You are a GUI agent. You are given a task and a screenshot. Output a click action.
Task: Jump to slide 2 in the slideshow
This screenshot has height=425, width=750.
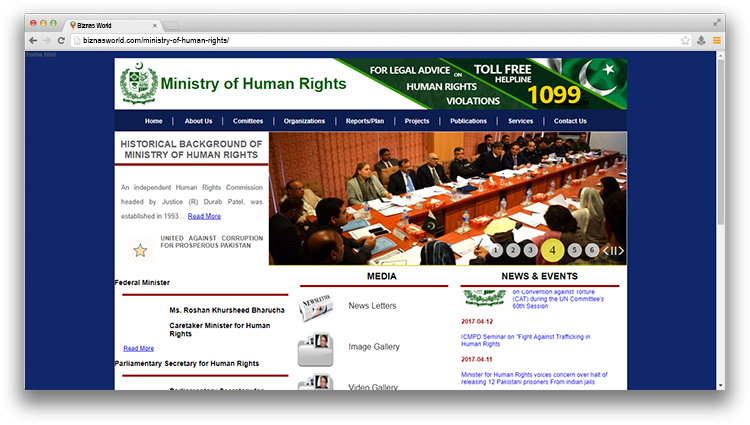pyautogui.click(x=512, y=250)
